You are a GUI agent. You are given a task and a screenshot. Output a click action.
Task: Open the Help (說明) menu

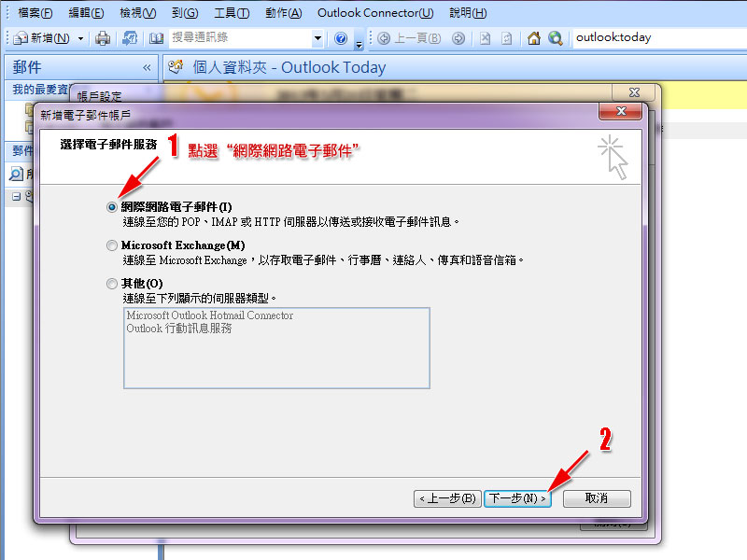[468, 13]
